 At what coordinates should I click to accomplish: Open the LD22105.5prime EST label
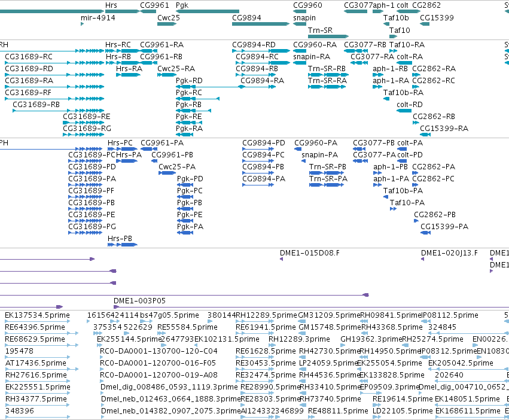[403, 411]
